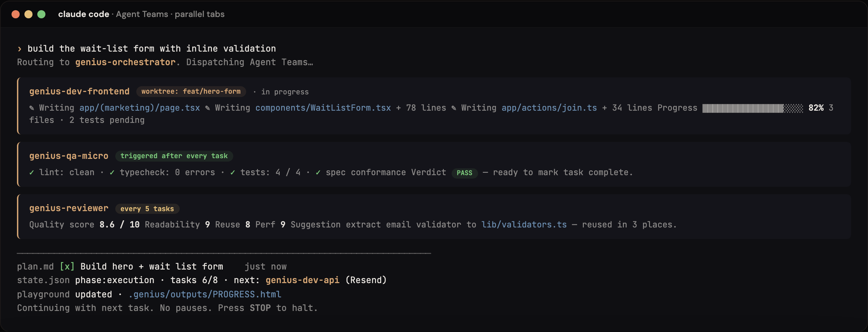This screenshot has width=868, height=332.
Task: Select the 'triggered after every task' badge
Action: (x=174, y=156)
